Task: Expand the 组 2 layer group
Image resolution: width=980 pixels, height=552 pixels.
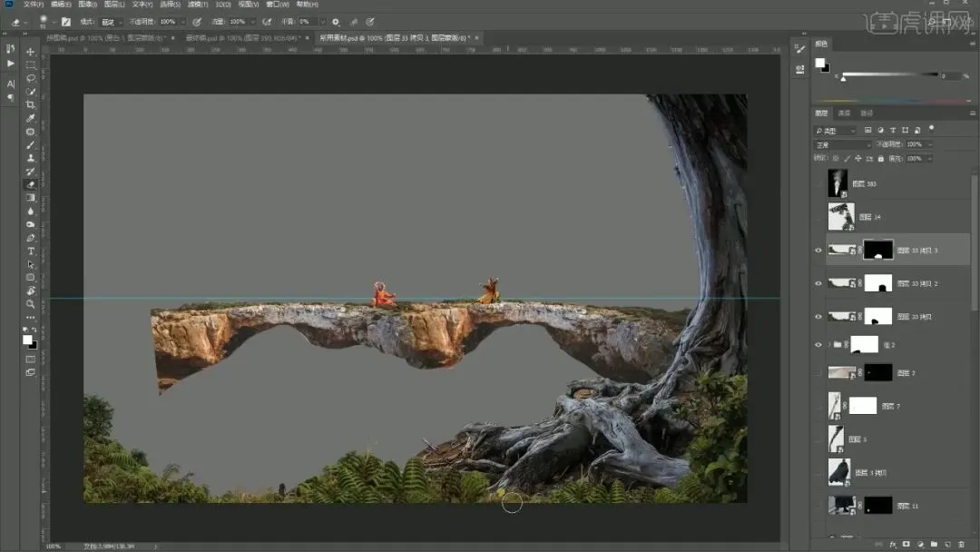Action: point(829,345)
